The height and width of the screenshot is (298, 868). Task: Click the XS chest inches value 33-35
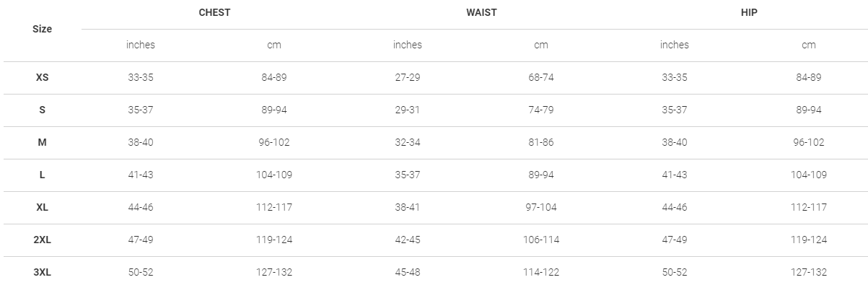141,77
